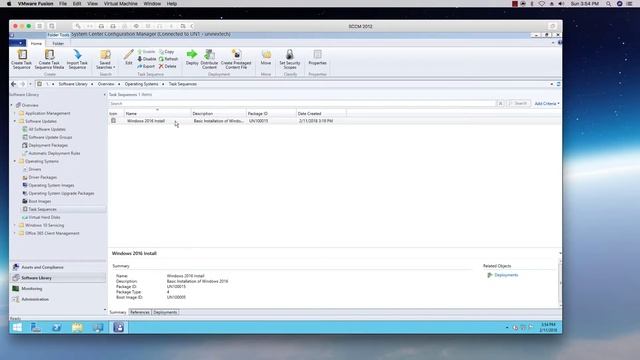640x360 pixels.
Task: Select Software Update Groups tree item
Action: pyautogui.click(x=50, y=138)
